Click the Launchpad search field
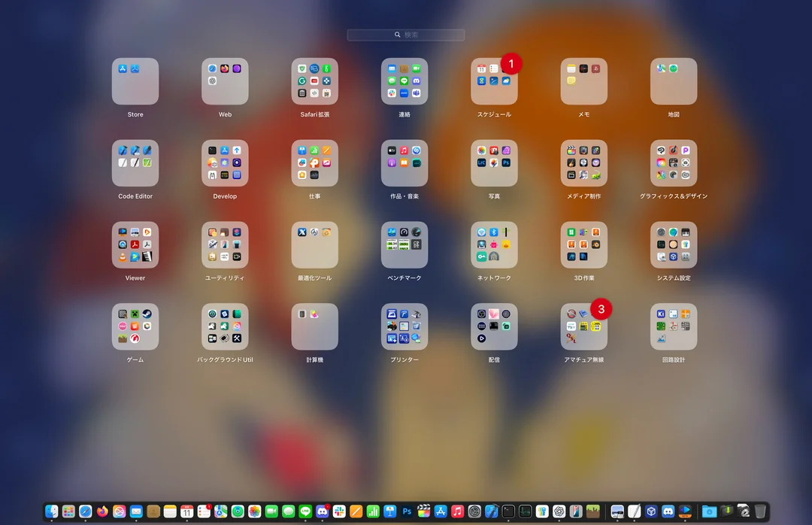Screen dimensions: 812x525 [x=406, y=35]
